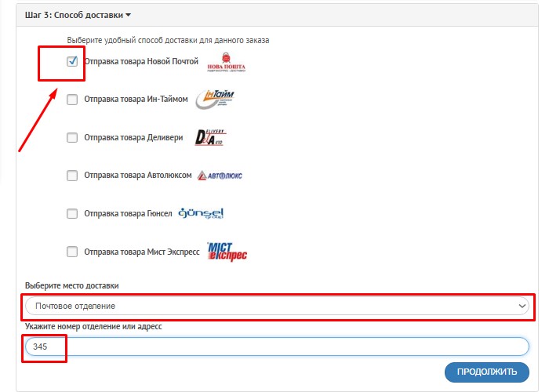
Task: Click the Отправка товара Деливери label text
Action: coord(133,137)
